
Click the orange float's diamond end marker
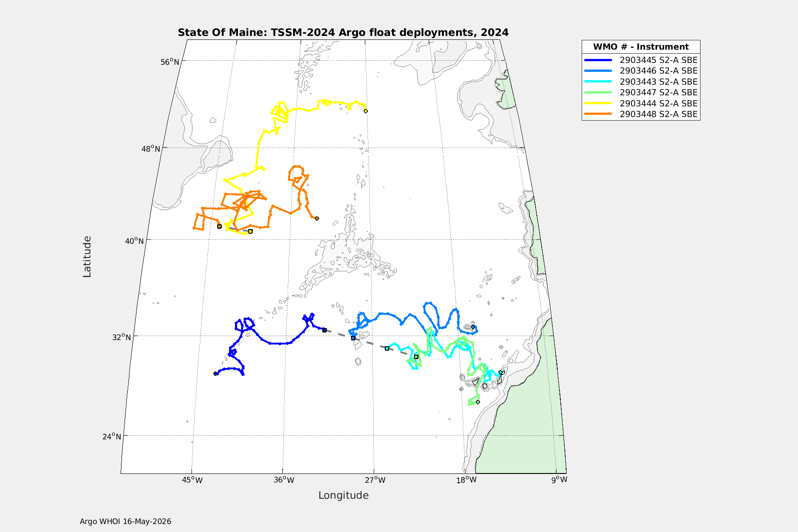[317, 219]
